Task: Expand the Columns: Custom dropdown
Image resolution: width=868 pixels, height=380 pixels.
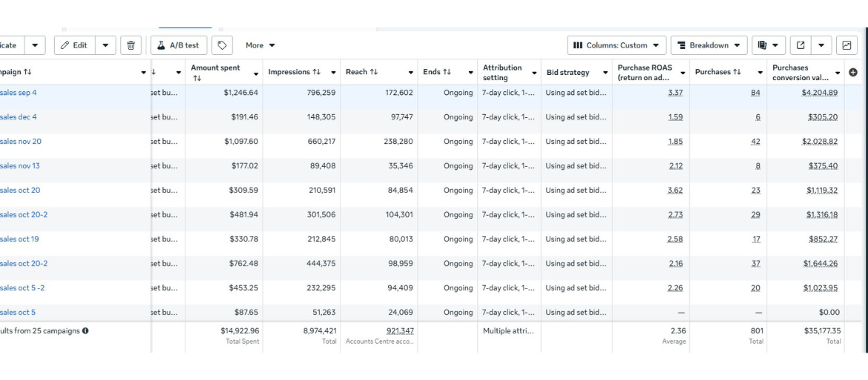Action: tap(617, 45)
